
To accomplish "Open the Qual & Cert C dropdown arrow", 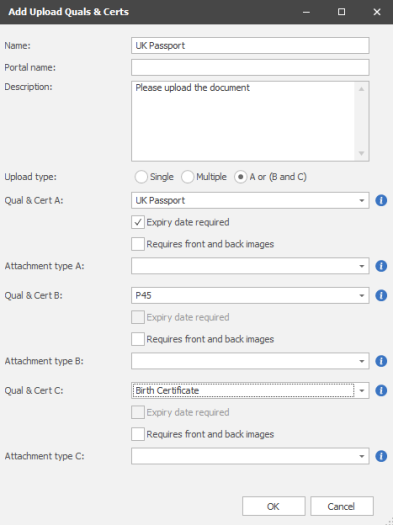I will (362, 390).
